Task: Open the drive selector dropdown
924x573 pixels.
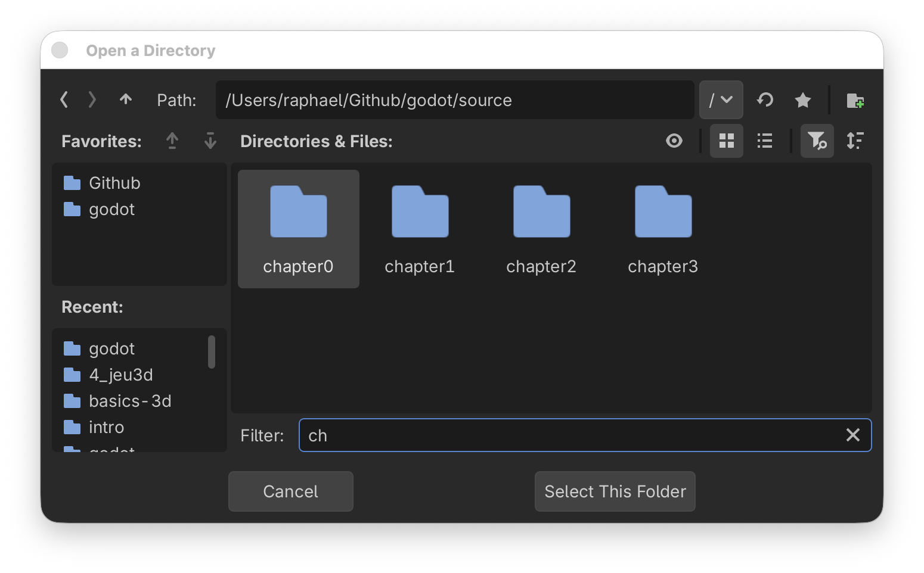Action: tap(721, 100)
